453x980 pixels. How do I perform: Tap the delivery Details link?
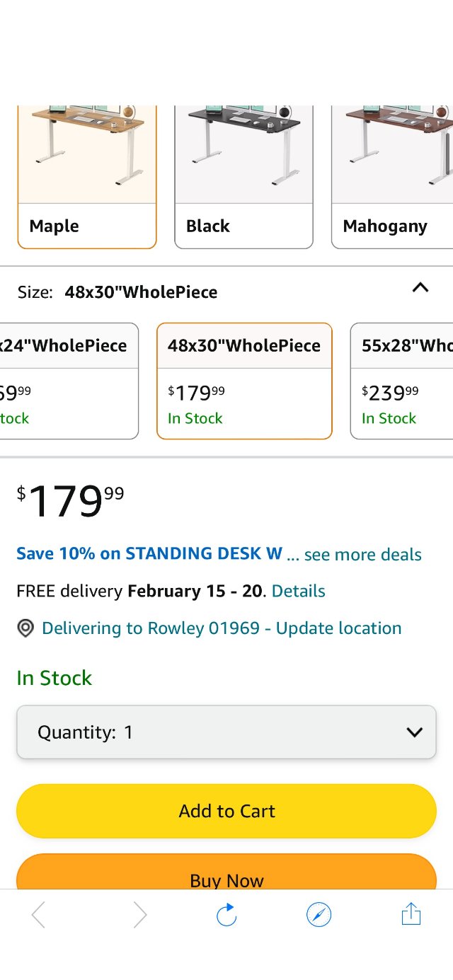(x=298, y=591)
